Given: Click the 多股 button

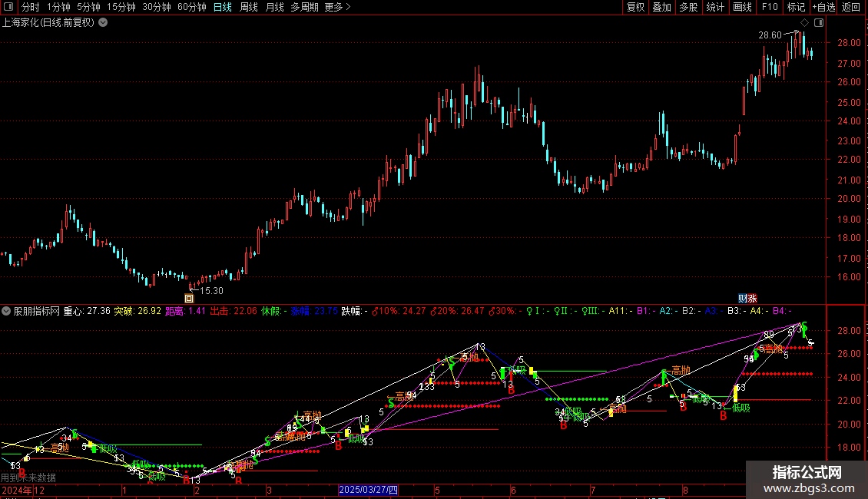Looking at the screenshot, I should tap(689, 7).
